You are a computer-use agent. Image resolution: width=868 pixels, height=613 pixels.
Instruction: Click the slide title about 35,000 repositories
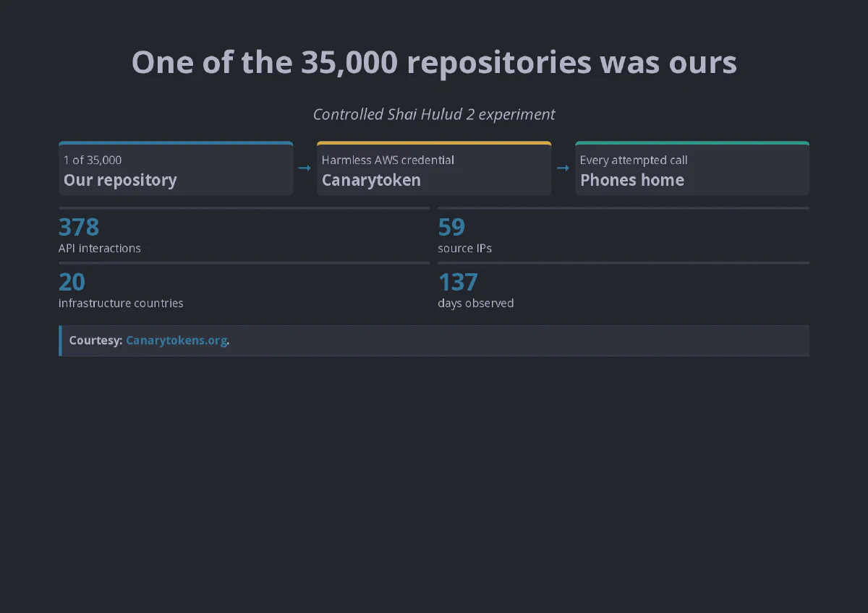coord(434,63)
